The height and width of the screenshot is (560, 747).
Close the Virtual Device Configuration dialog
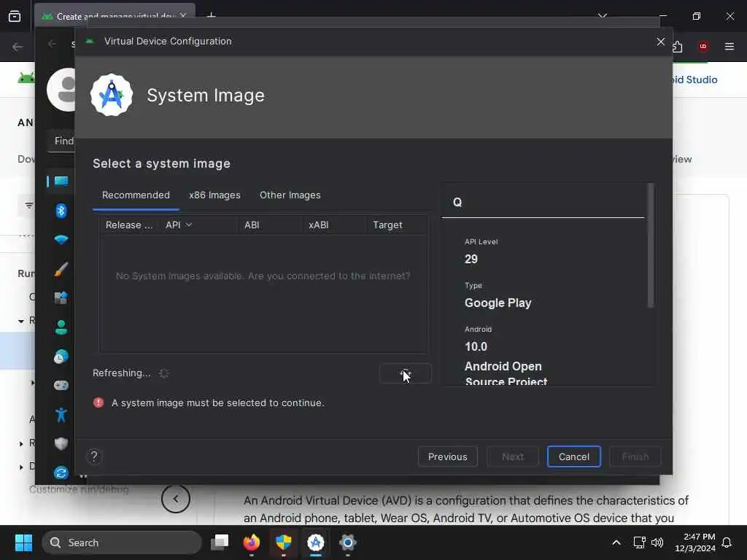660,42
